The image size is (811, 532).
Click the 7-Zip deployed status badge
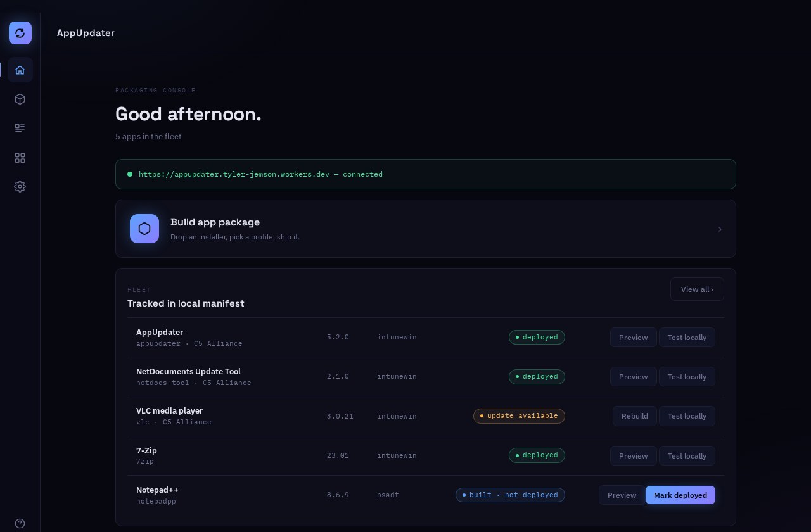pos(537,455)
